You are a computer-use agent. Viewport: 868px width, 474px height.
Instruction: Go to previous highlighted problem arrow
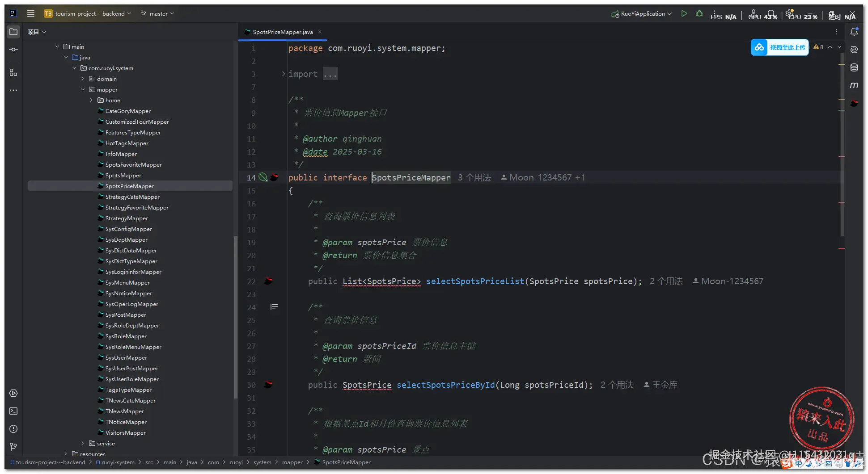pos(830,47)
